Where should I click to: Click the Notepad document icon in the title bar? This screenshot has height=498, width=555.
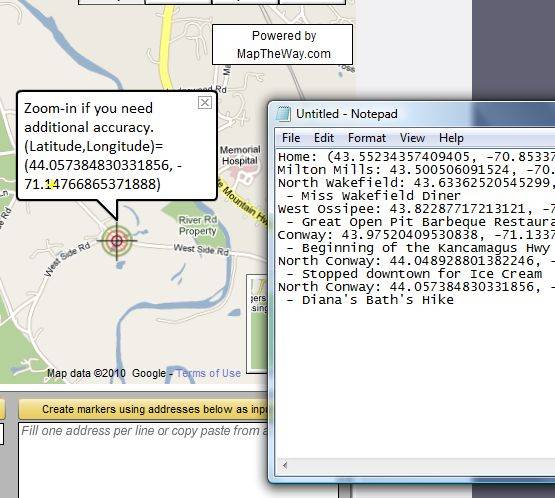[x=283, y=114]
